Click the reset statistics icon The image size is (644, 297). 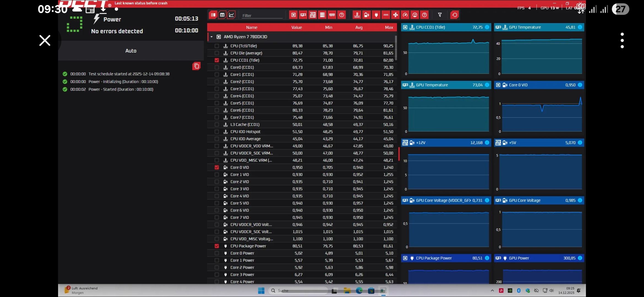click(455, 15)
